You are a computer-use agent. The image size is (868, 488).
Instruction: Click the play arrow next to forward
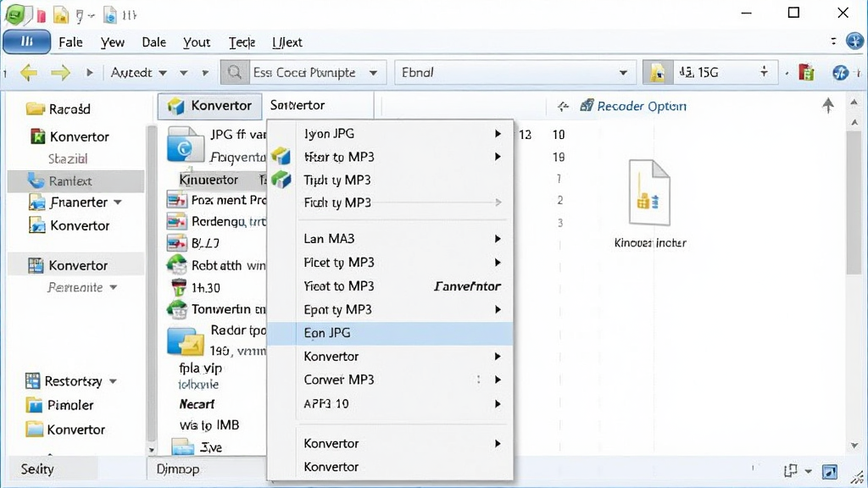[x=89, y=73]
